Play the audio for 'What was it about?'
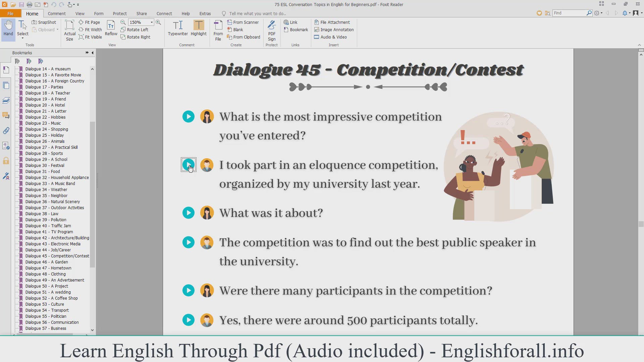This screenshot has width=644, height=362. 189,213
